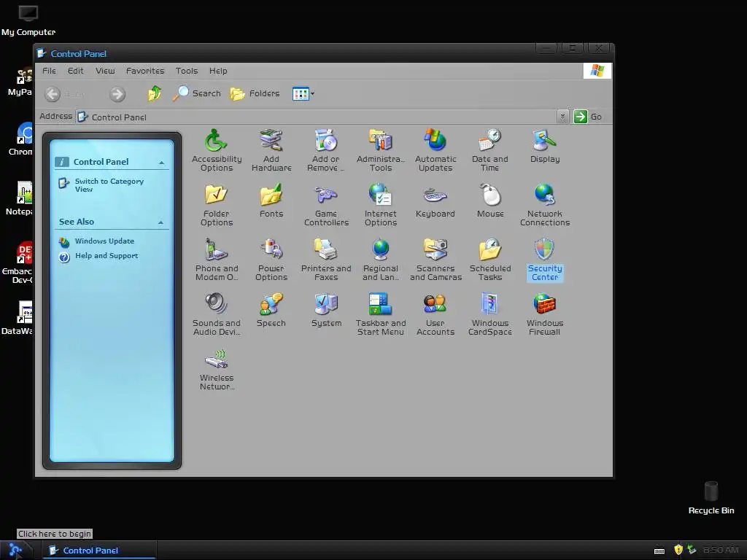
Task: Collapse the See Also section
Action: click(x=161, y=223)
